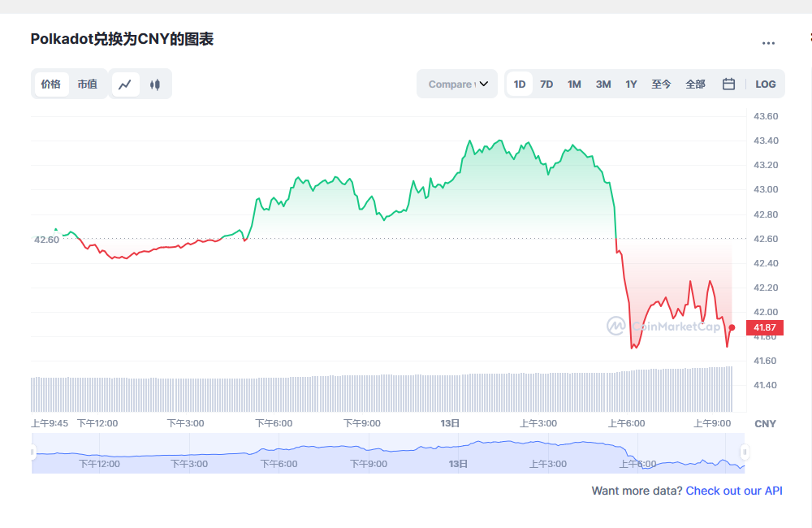Expand the Compare dropdown
The width and height of the screenshot is (812, 528).
coord(457,84)
